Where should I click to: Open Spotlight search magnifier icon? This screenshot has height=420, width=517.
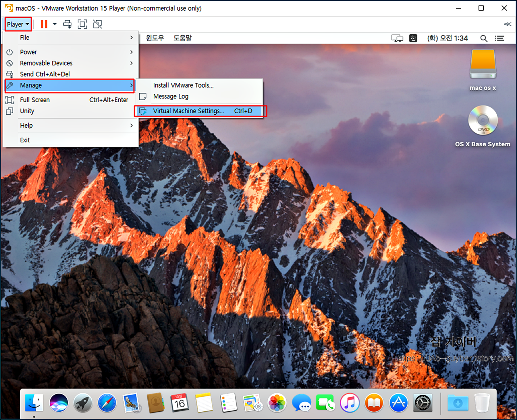[x=484, y=38]
